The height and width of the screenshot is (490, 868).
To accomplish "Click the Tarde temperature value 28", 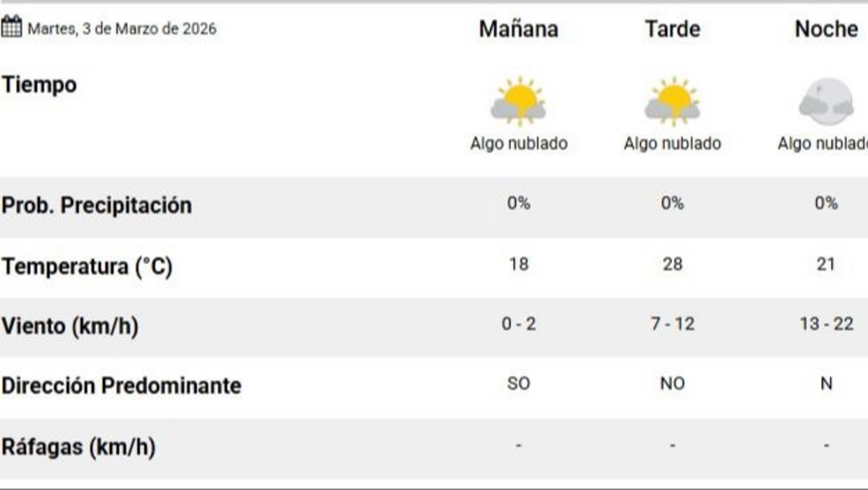I will pyautogui.click(x=672, y=265).
